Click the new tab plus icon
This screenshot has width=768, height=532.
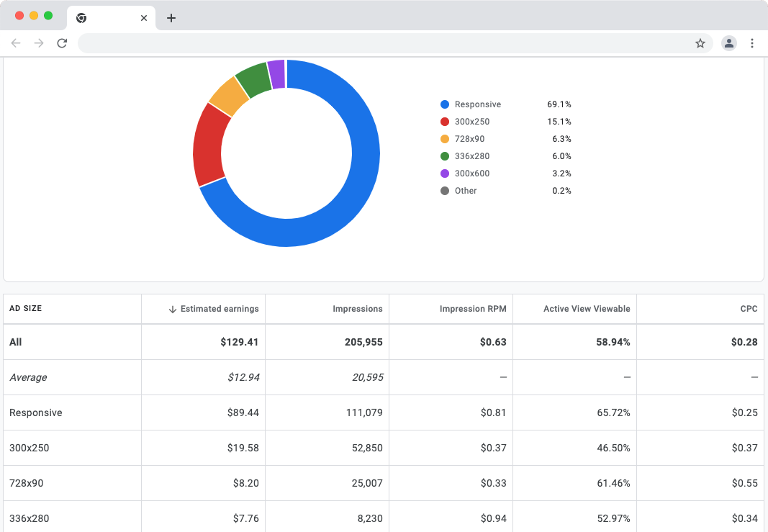coord(171,18)
